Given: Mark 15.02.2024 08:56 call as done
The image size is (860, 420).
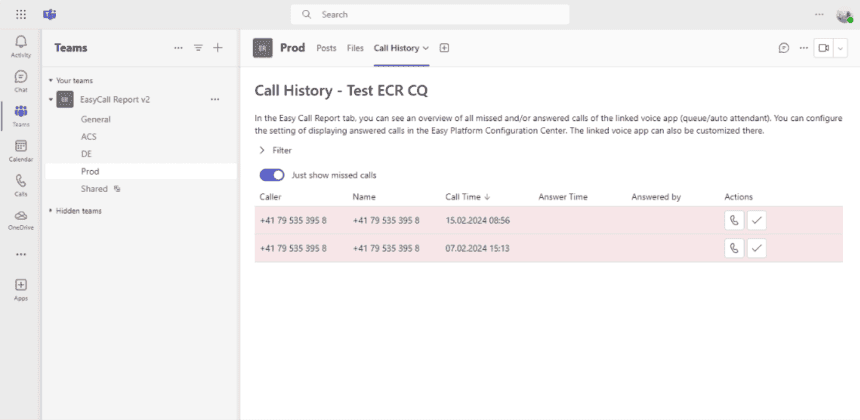Looking at the screenshot, I should [757, 220].
